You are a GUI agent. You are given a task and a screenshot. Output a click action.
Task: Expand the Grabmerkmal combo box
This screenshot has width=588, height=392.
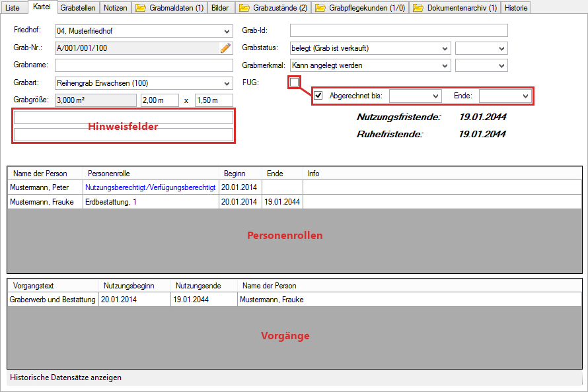click(444, 65)
